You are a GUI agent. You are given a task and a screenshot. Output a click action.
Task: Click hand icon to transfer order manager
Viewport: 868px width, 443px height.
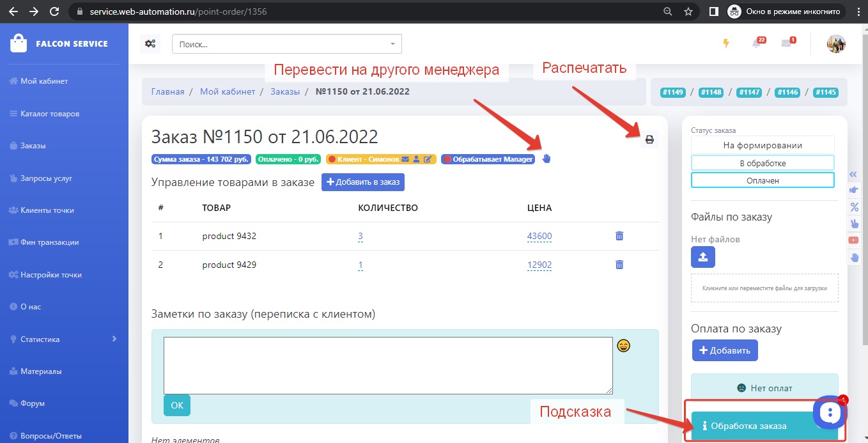pos(546,159)
